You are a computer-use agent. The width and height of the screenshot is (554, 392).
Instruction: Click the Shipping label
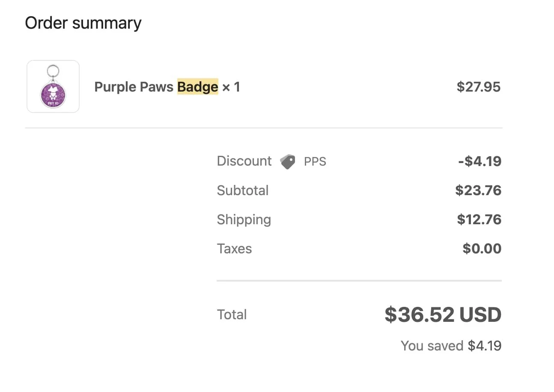pyautogui.click(x=244, y=220)
